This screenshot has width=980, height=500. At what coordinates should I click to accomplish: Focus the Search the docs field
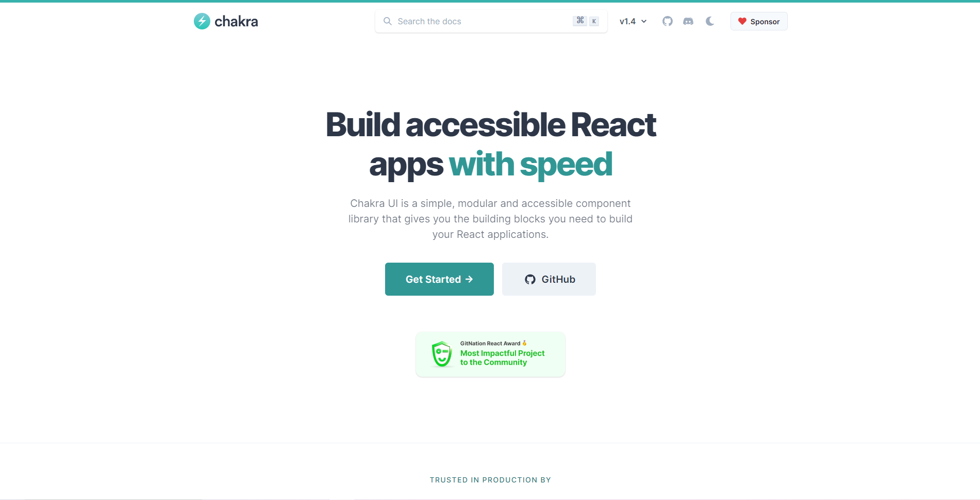pos(479,21)
